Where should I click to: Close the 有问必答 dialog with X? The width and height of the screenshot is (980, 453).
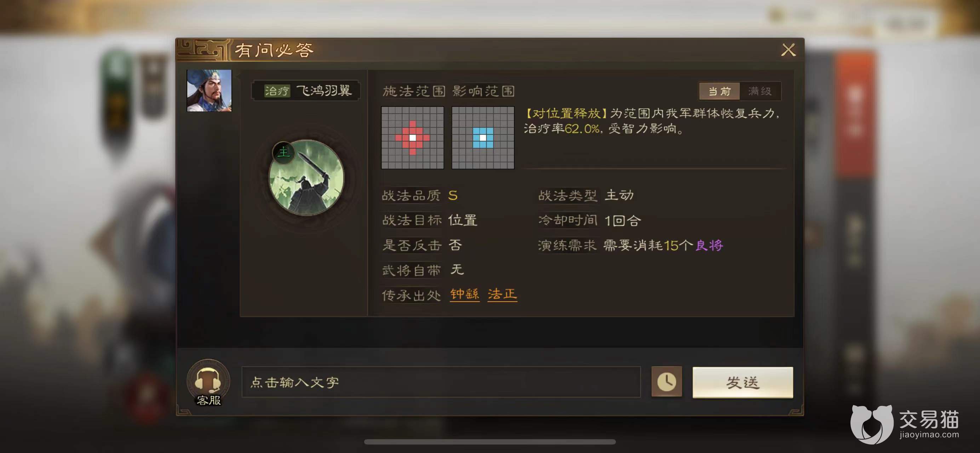click(x=788, y=50)
